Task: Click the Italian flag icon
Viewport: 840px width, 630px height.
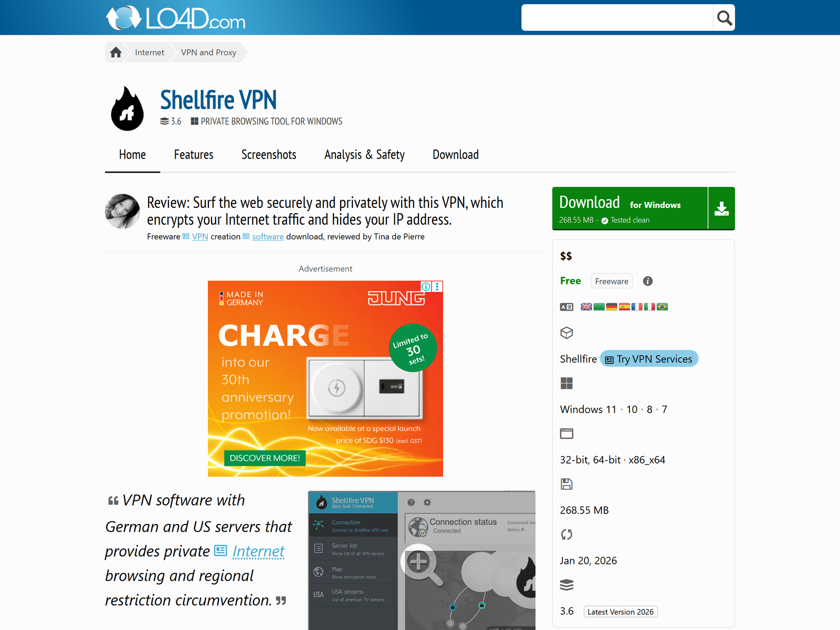Action: (649, 307)
